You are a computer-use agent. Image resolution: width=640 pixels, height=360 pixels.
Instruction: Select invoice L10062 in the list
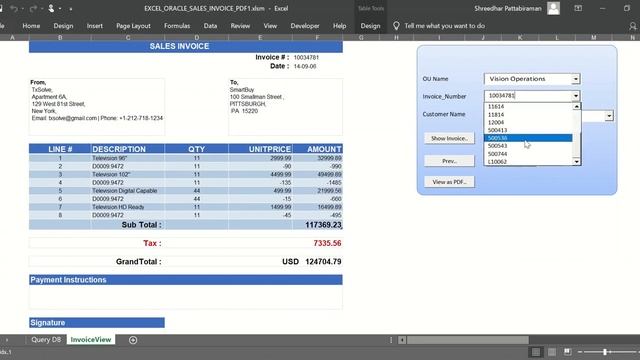[x=528, y=162]
